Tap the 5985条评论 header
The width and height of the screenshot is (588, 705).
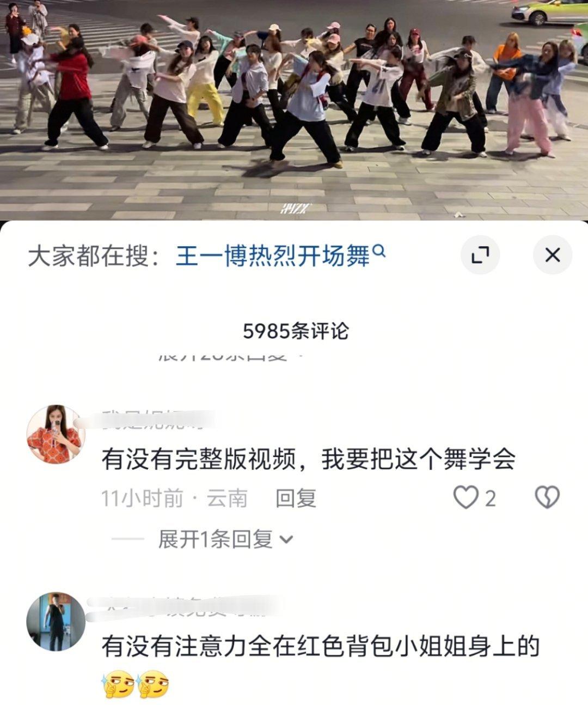[296, 331]
